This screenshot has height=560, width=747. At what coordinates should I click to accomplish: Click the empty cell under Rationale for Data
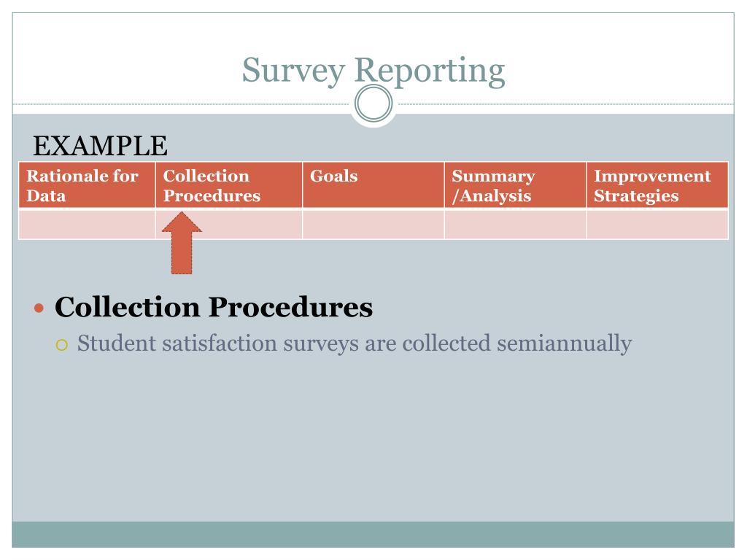[88, 225]
